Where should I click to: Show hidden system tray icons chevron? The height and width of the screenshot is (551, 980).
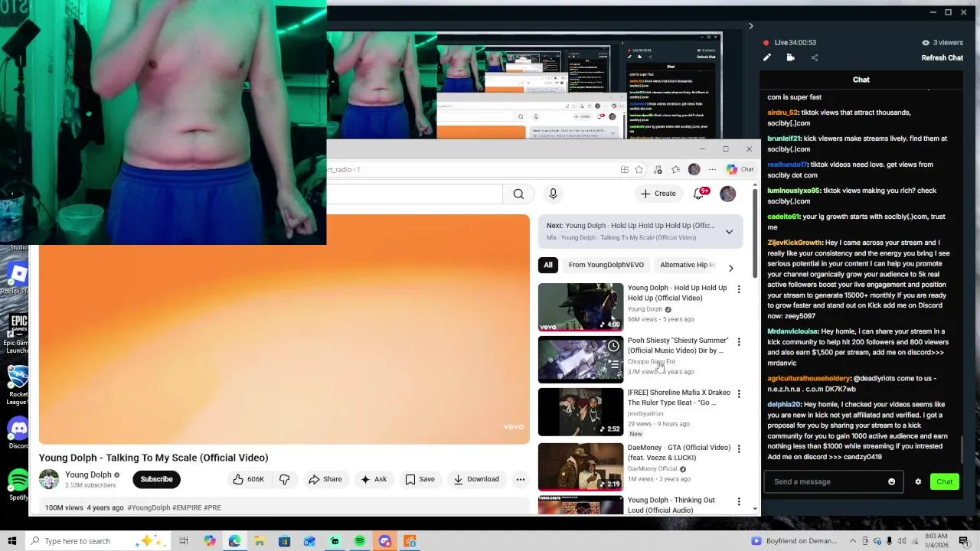(852, 541)
